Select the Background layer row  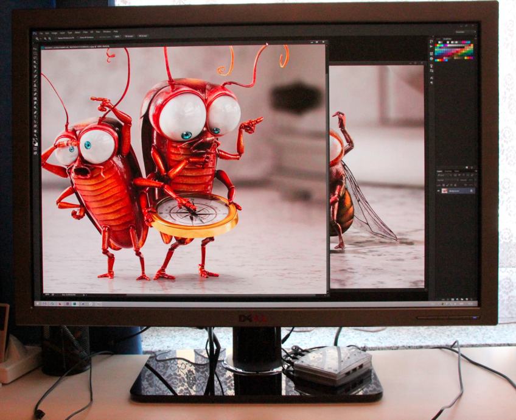point(456,191)
